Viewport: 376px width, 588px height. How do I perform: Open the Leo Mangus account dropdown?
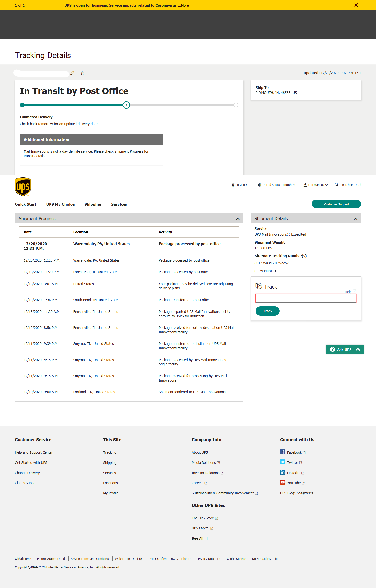(316, 185)
